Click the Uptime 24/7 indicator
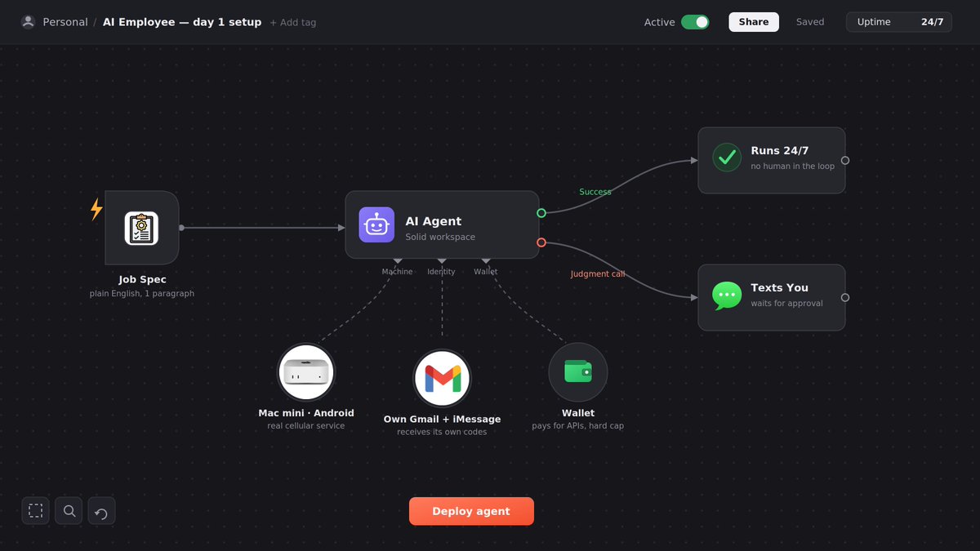 pos(899,22)
